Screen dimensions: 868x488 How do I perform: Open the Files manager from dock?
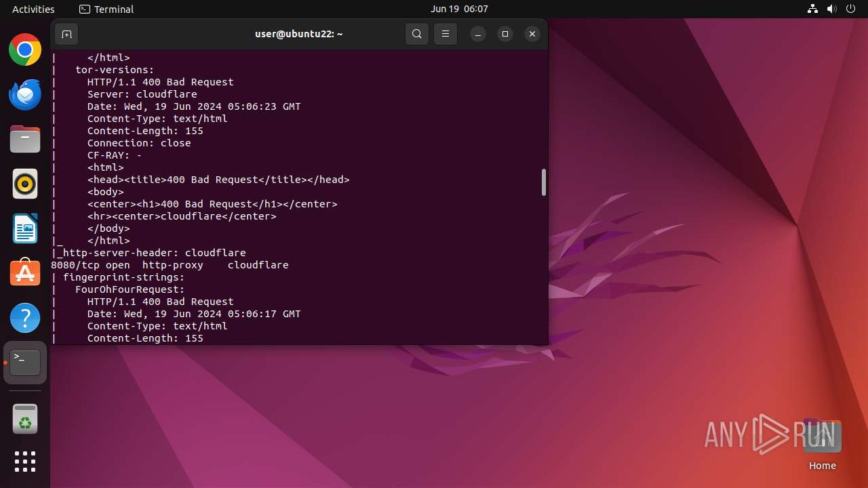pyautogui.click(x=25, y=139)
